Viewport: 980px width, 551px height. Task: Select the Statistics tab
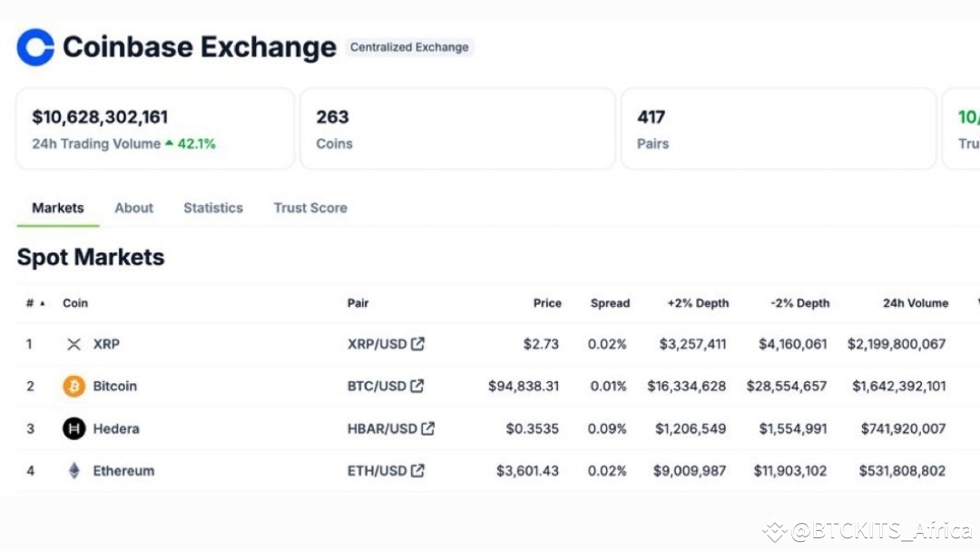[x=213, y=208]
